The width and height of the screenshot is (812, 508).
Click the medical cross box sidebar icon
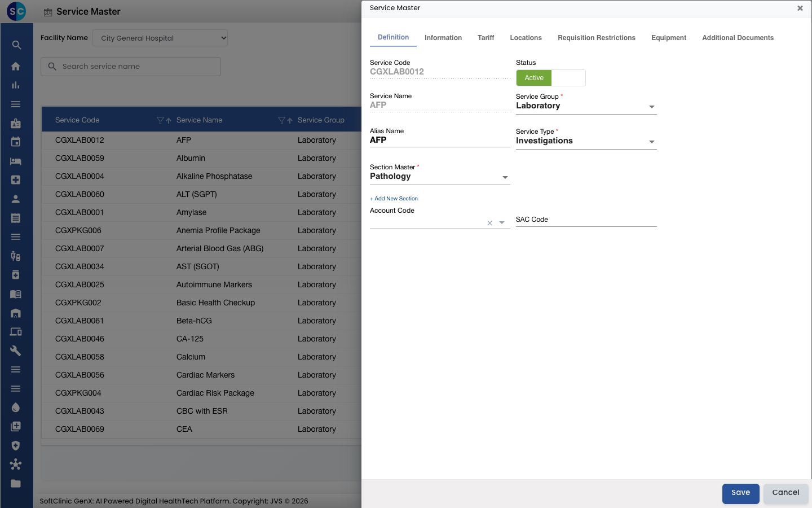tap(16, 180)
